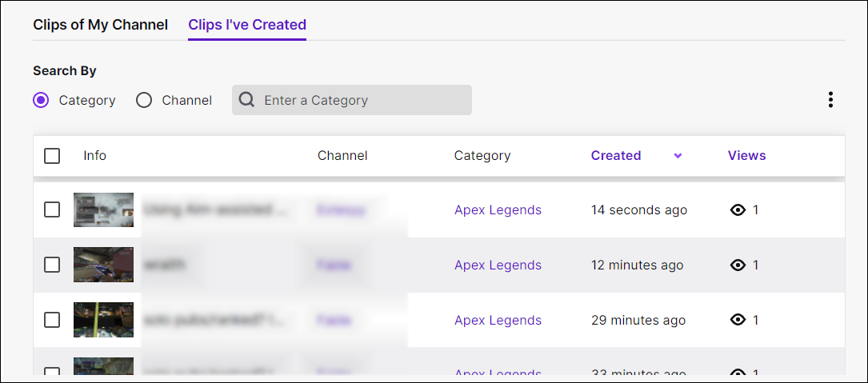Click the eye views icon for the 29 minutes ago clip
Screen dimensions: 868x383
point(738,320)
